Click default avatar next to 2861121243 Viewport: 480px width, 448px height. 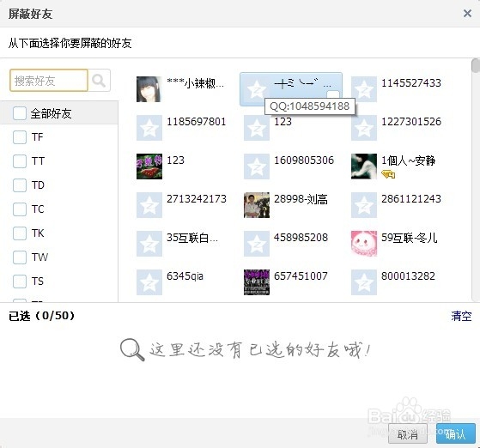point(364,205)
